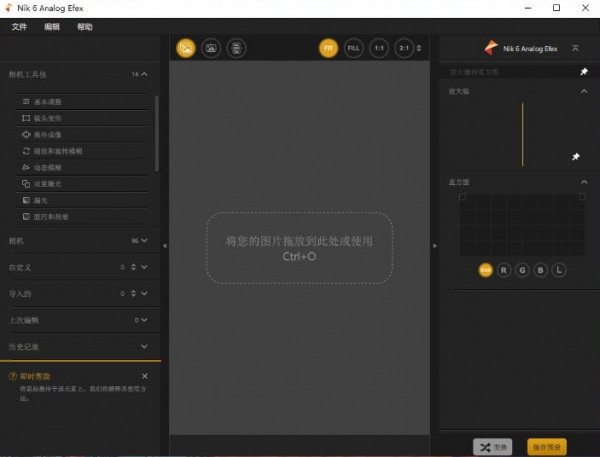
Task: Select the G histogram channel
Action: pos(522,270)
